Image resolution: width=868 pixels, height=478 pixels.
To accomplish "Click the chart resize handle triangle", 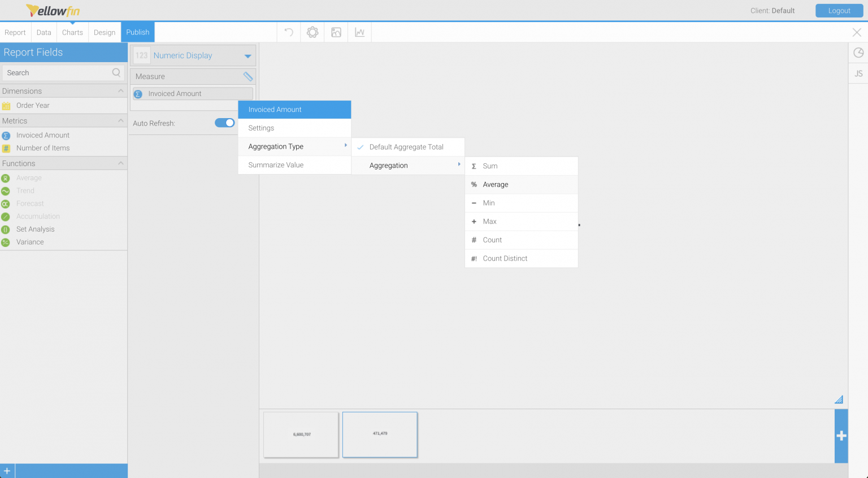I will coord(840,399).
